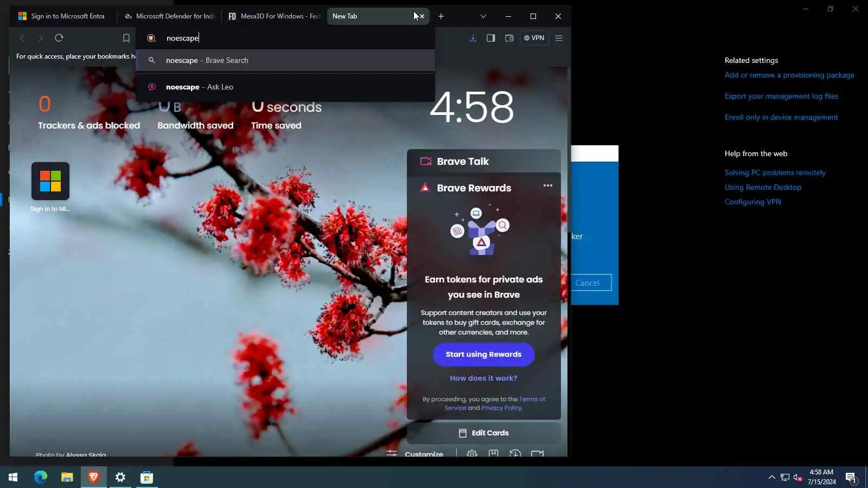Open the Brave Talk card
The image size is (868, 488).
484,161
